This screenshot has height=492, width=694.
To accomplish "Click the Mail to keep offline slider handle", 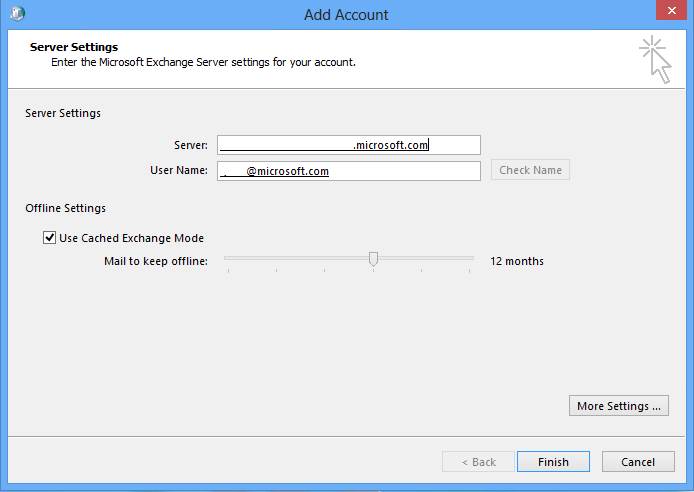I will 373,259.
